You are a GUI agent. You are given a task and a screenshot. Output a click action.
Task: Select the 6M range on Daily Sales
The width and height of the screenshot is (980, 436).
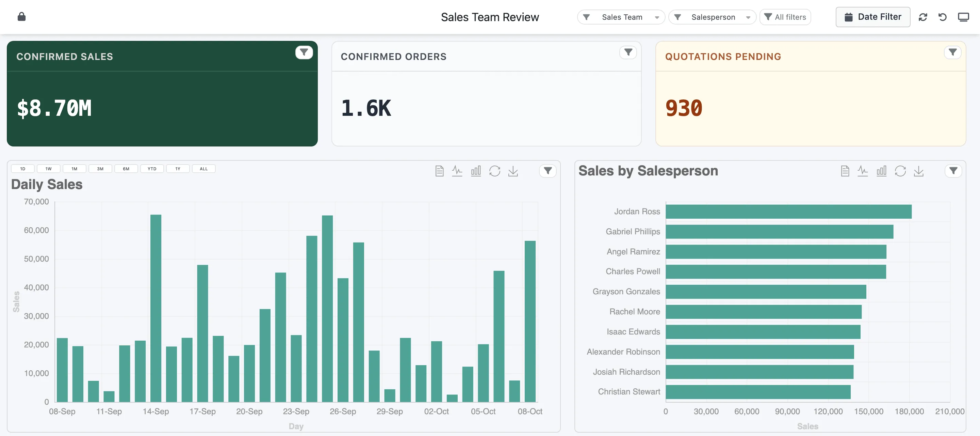(126, 169)
